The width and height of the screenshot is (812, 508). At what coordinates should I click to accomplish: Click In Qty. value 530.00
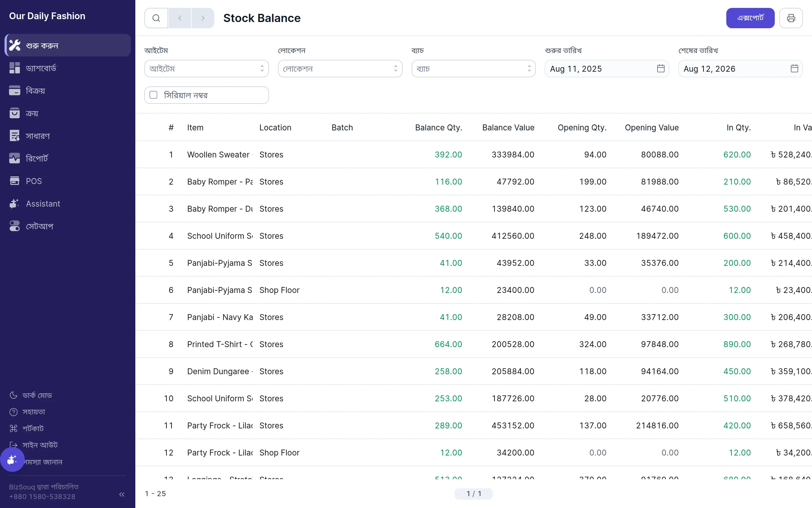[x=737, y=209]
